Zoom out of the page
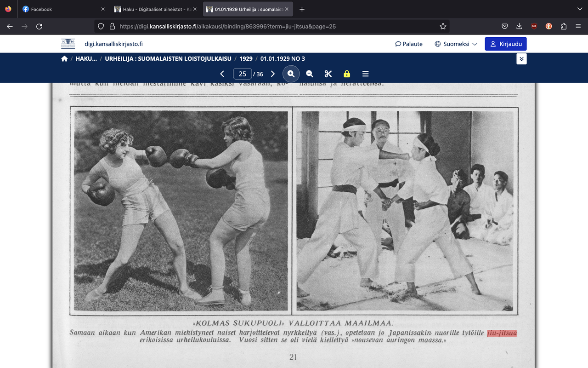 click(310, 74)
